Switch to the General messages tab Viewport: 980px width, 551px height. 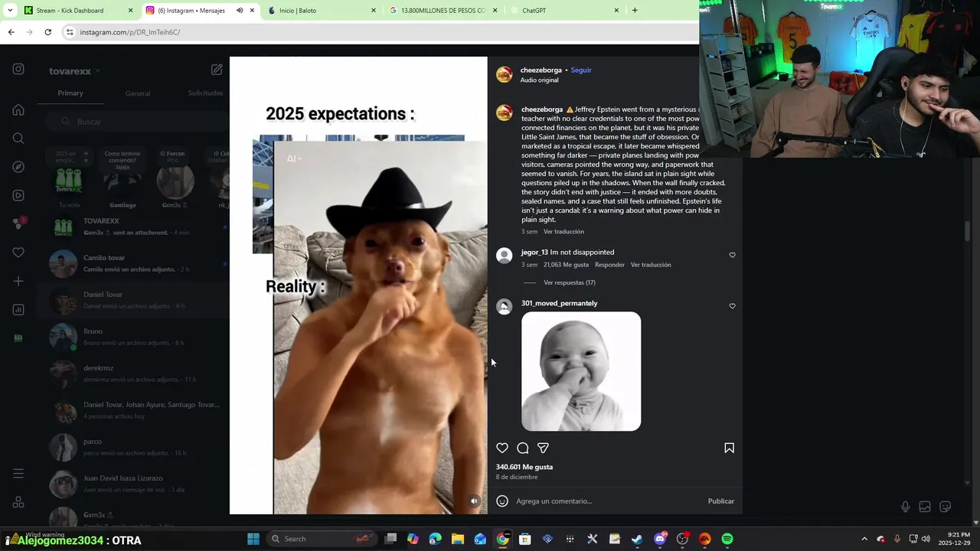pos(138,93)
